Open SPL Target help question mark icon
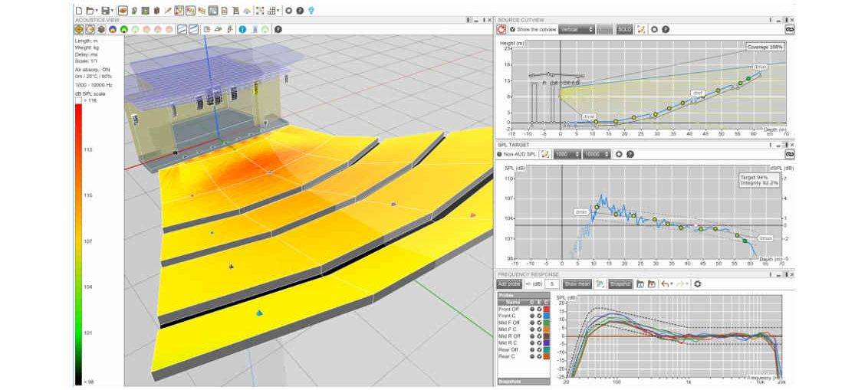 pyautogui.click(x=630, y=154)
